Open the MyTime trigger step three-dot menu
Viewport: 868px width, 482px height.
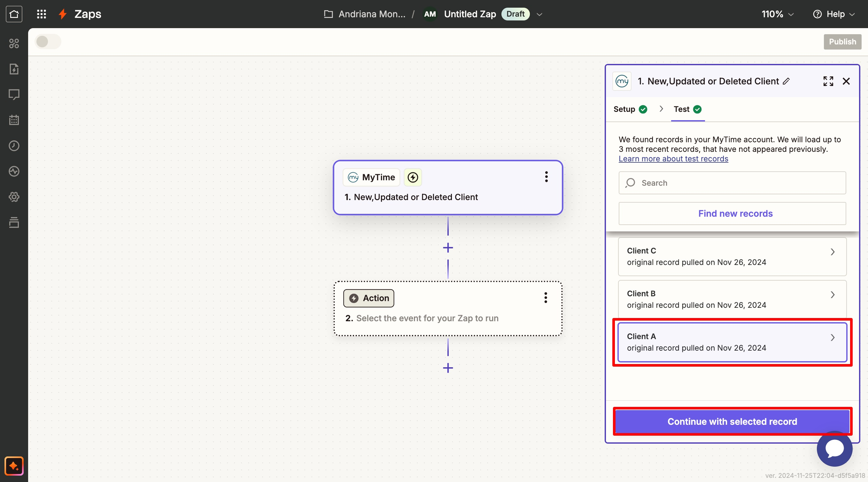coord(546,177)
